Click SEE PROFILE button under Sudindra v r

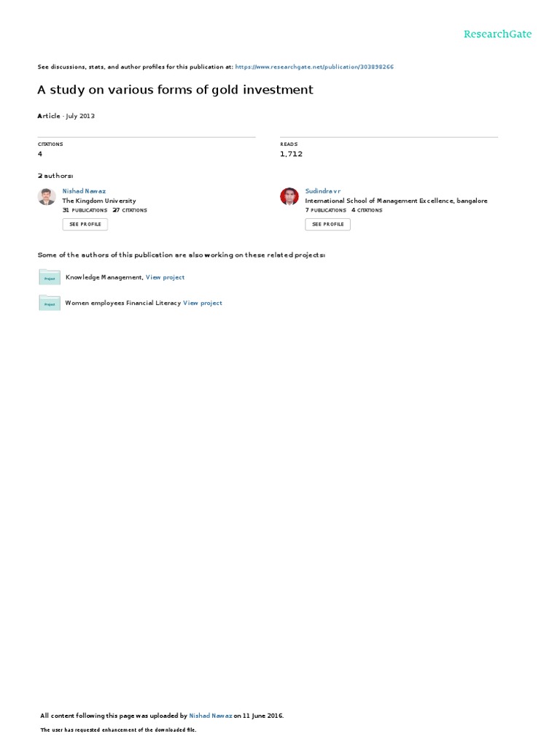tap(327, 225)
